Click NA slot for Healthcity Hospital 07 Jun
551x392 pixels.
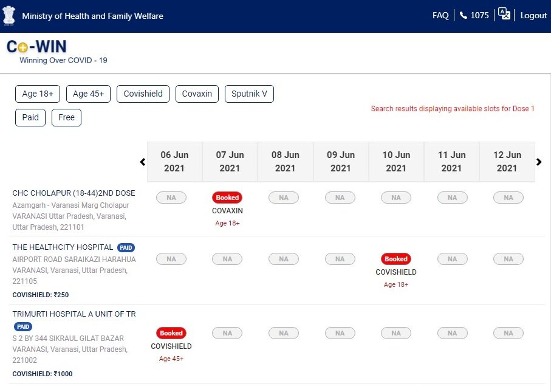(x=227, y=259)
